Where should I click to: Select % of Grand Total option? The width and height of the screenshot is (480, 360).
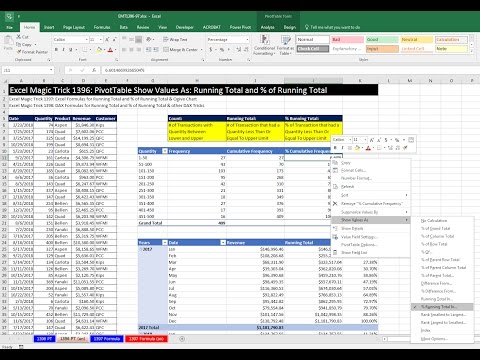[x=442, y=229]
